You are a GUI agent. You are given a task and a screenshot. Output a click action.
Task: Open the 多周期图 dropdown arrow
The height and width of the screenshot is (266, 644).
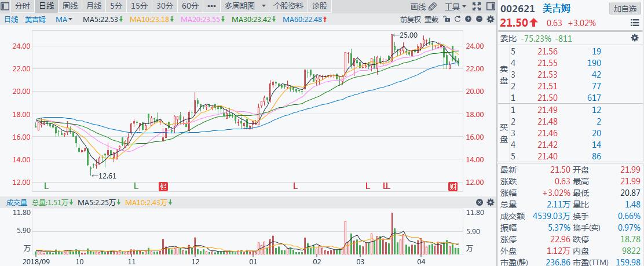pyautogui.click(x=264, y=6)
